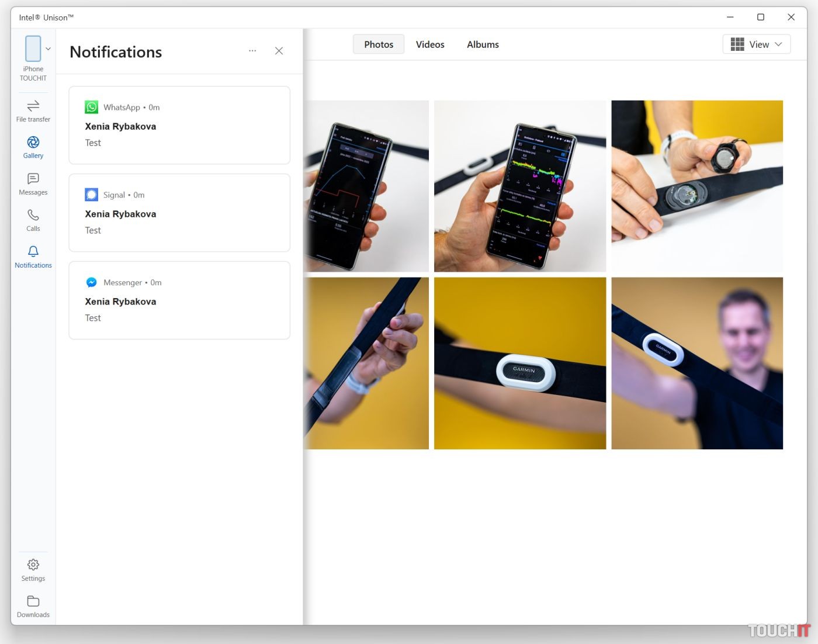Open the Gallery section
The image size is (818, 644).
pos(33,147)
